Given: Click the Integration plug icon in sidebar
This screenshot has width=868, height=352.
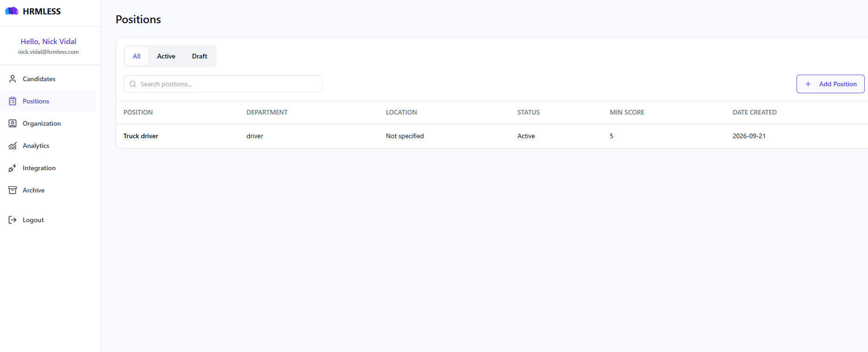Looking at the screenshot, I should (13, 168).
